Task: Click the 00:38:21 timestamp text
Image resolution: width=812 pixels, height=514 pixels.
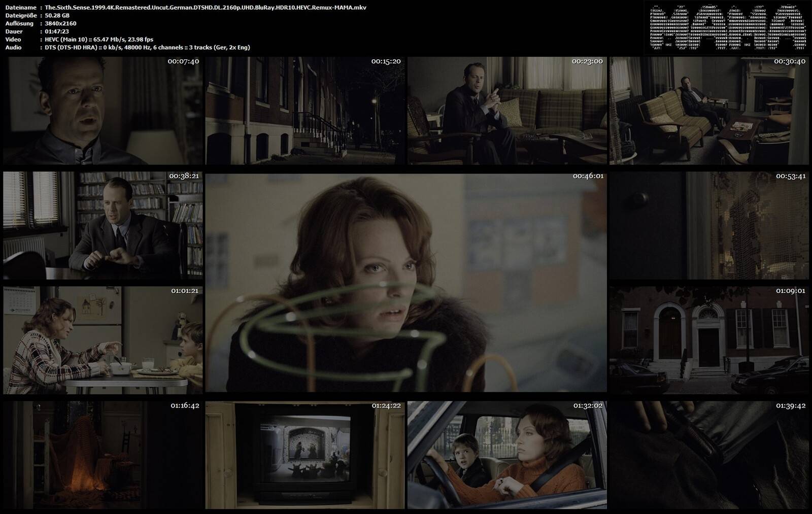Action: pyautogui.click(x=184, y=176)
